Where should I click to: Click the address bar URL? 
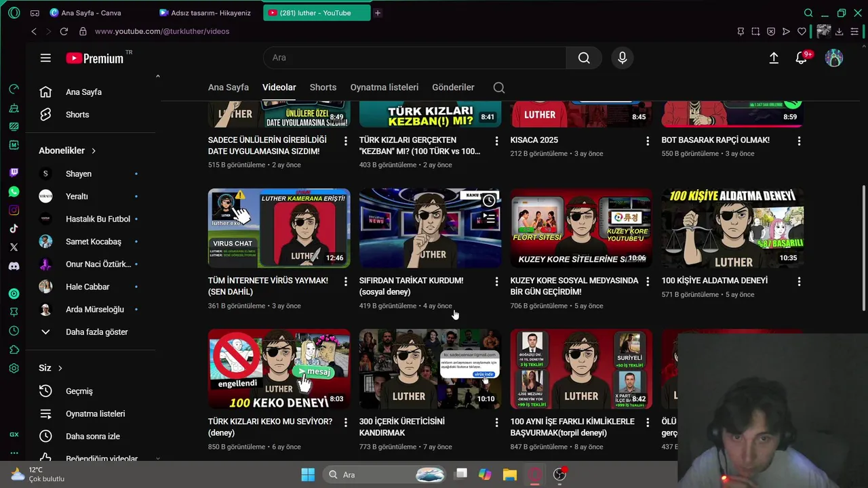(162, 31)
